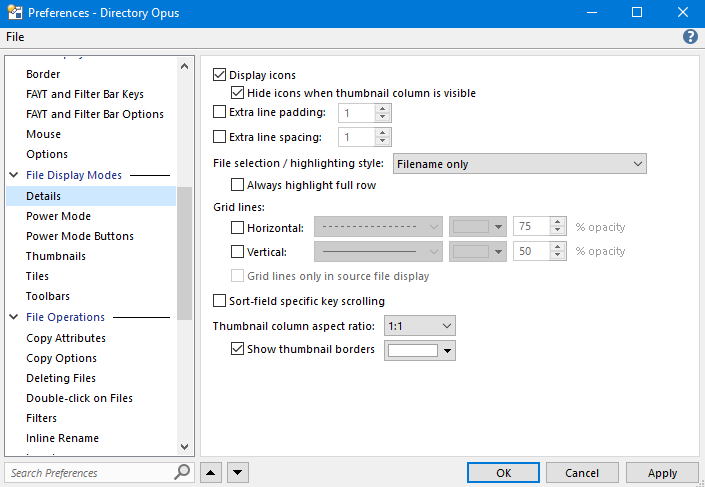This screenshot has height=487, width=705.
Task: Click the preferences tree scrollbar thumb
Action: [x=184, y=253]
